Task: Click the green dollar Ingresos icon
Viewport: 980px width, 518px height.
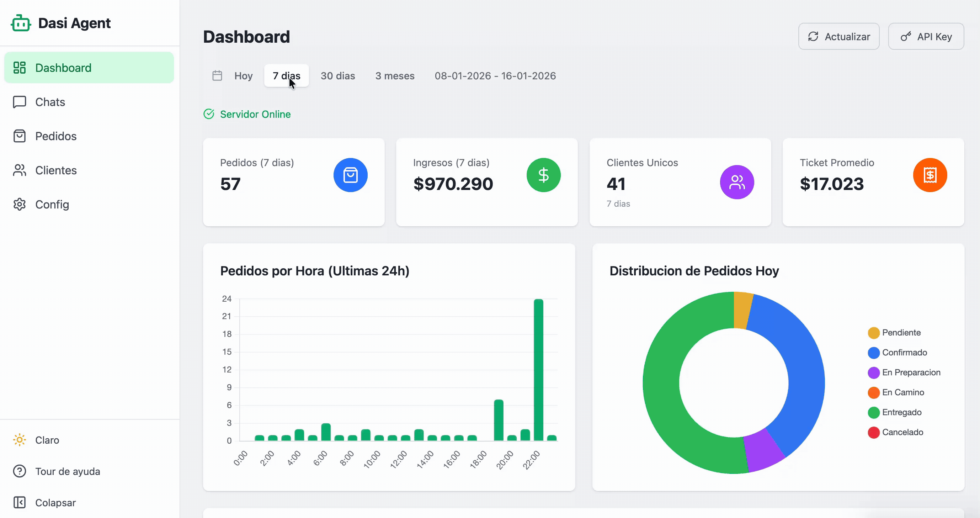Action: click(543, 175)
